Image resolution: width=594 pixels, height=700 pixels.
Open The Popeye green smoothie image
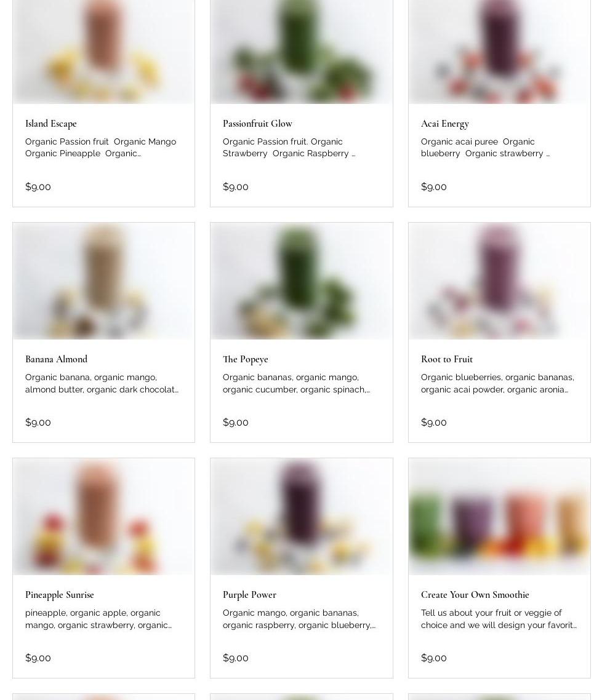click(302, 281)
